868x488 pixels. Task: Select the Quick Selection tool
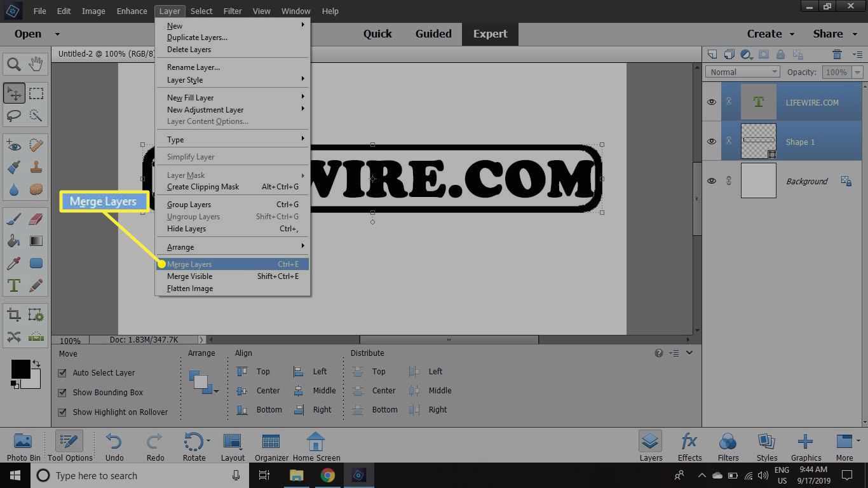click(36, 116)
